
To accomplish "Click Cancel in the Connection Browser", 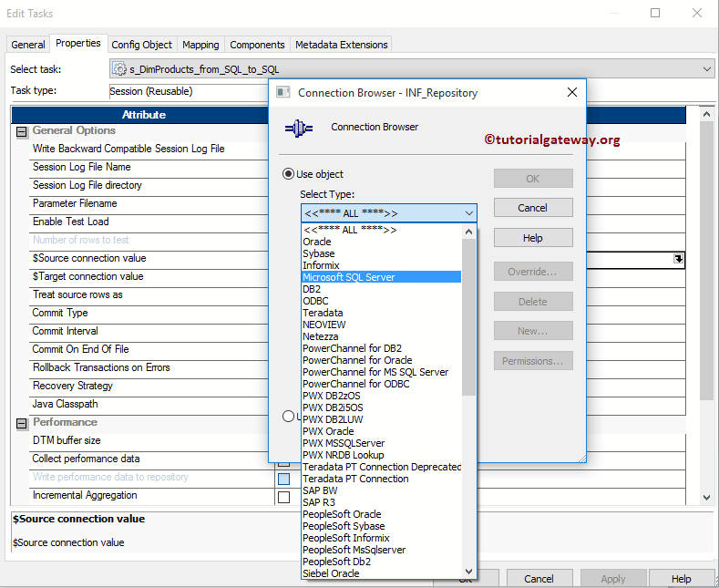I will [x=533, y=208].
